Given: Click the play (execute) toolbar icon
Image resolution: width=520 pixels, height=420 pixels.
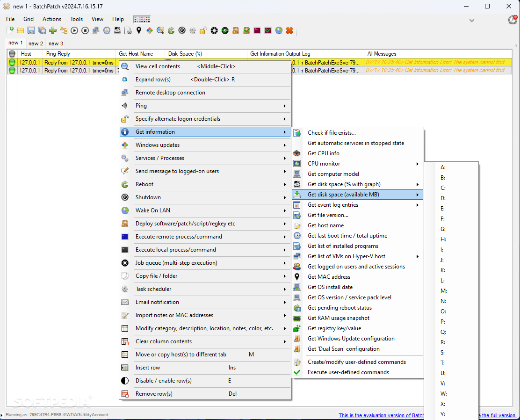Looking at the screenshot, I should pyautogui.click(x=74, y=30).
